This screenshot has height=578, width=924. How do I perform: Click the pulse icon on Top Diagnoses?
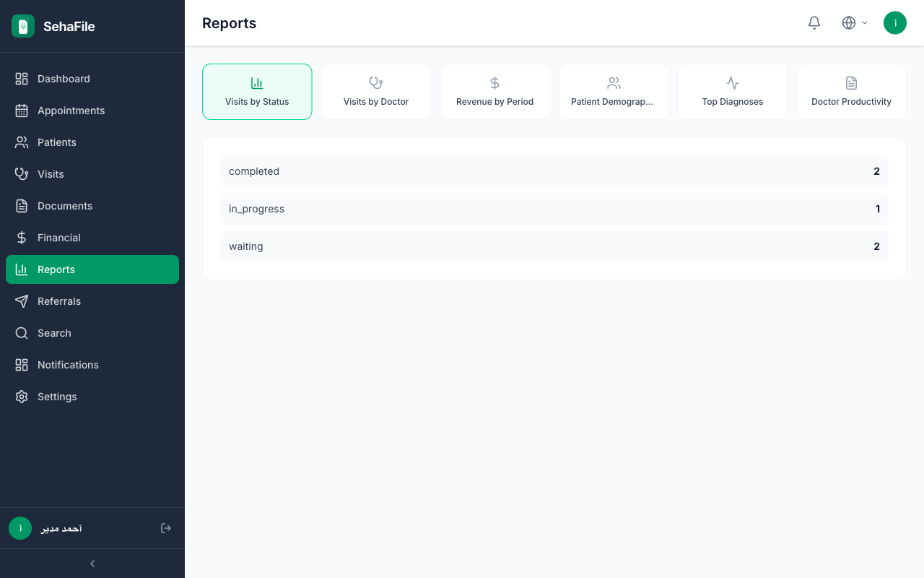(x=733, y=83)
